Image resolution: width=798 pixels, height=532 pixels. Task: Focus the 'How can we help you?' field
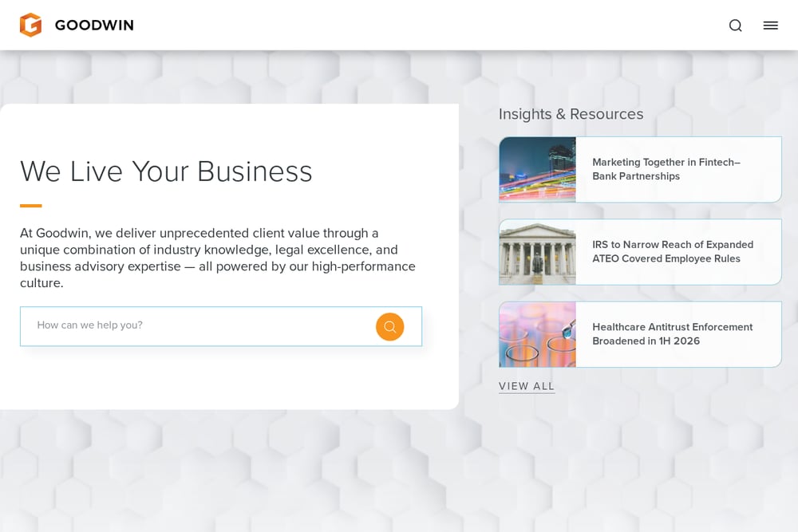(221, 326)
